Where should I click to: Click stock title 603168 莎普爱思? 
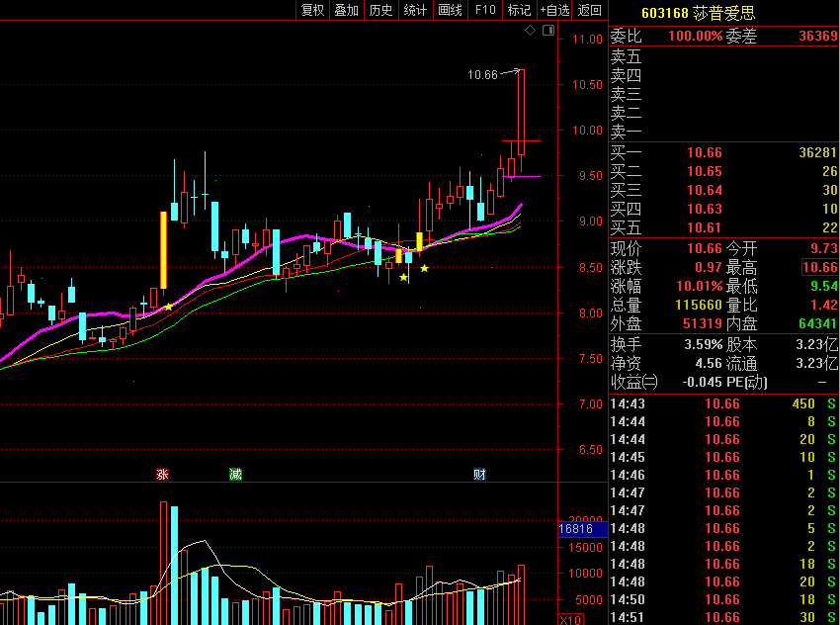tap(698, 13)
